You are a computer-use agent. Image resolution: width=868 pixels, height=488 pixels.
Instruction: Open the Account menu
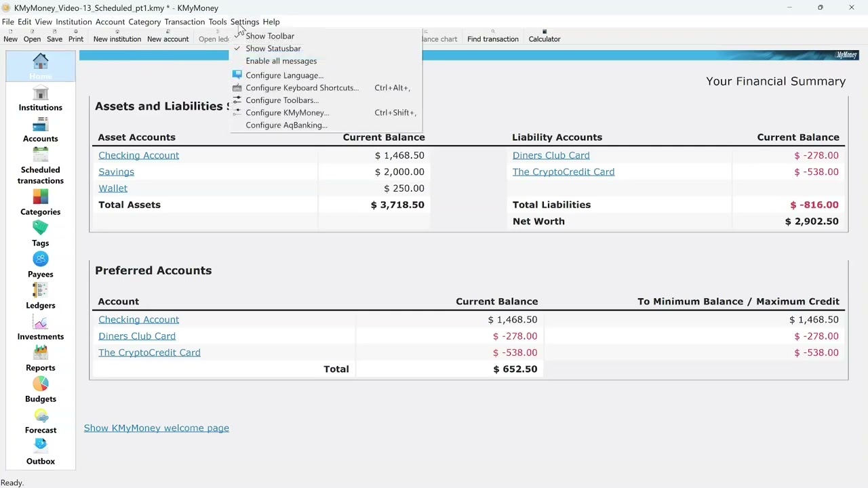click(x=110, y=22)
